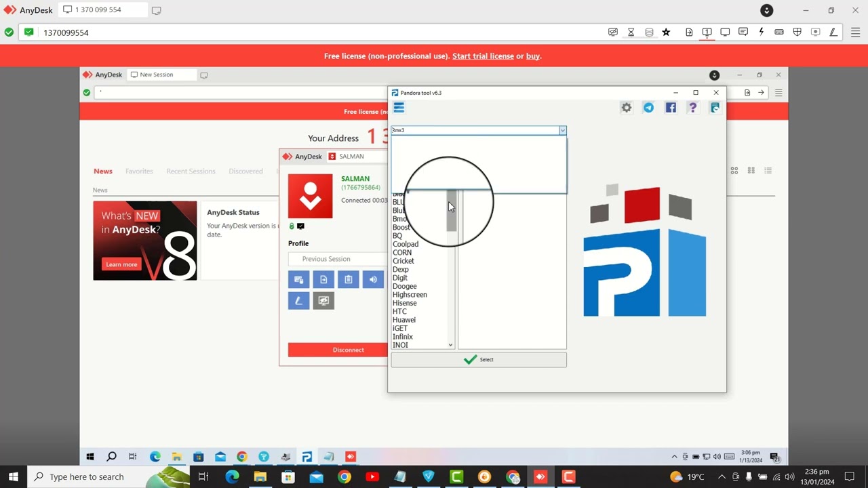This screenshot has width=868, height=488.
Task: Open Pandora tool hamburger menu
Action: (x=399, y=108)
